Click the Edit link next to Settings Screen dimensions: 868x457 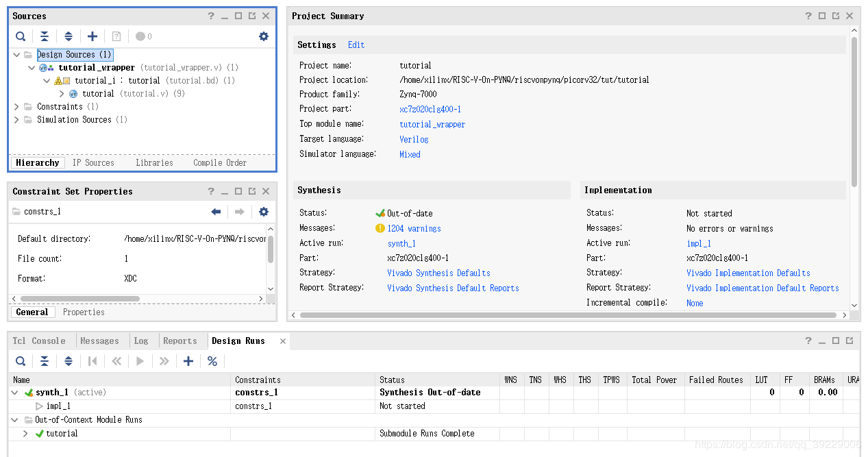click(x=356, y=45)
